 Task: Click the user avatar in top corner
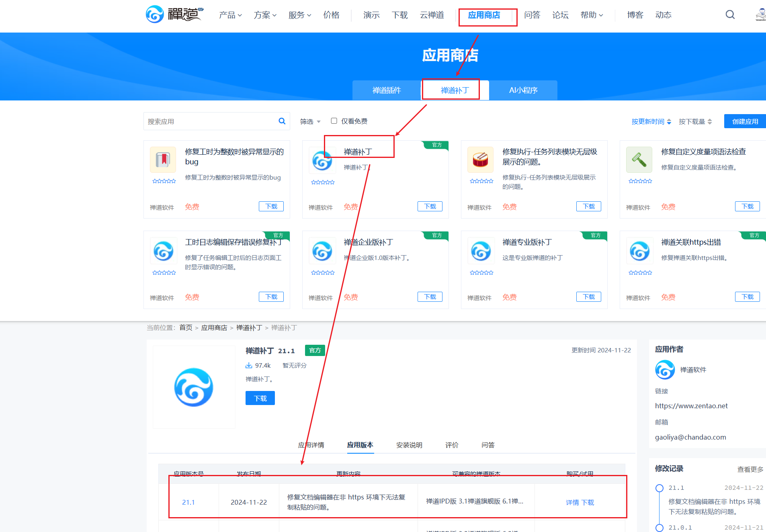pos(760,14)
